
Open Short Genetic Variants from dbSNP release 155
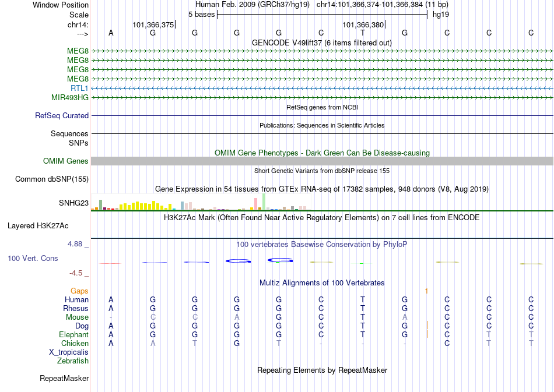[322, 171]
